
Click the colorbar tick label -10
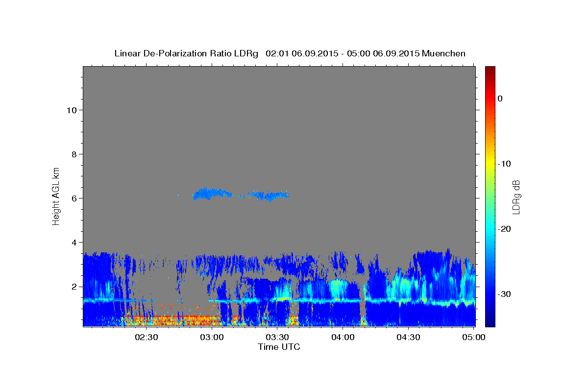pos(505,164)
